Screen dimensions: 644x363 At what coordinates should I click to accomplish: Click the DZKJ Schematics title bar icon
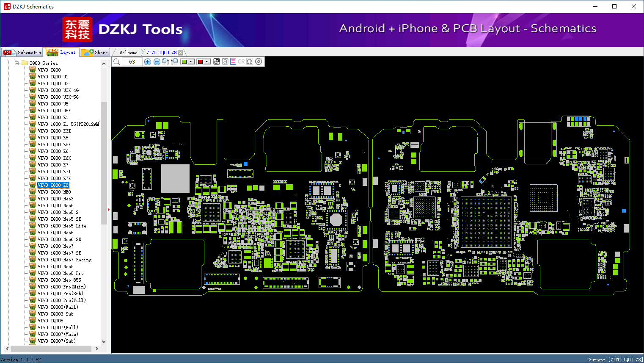7,6
